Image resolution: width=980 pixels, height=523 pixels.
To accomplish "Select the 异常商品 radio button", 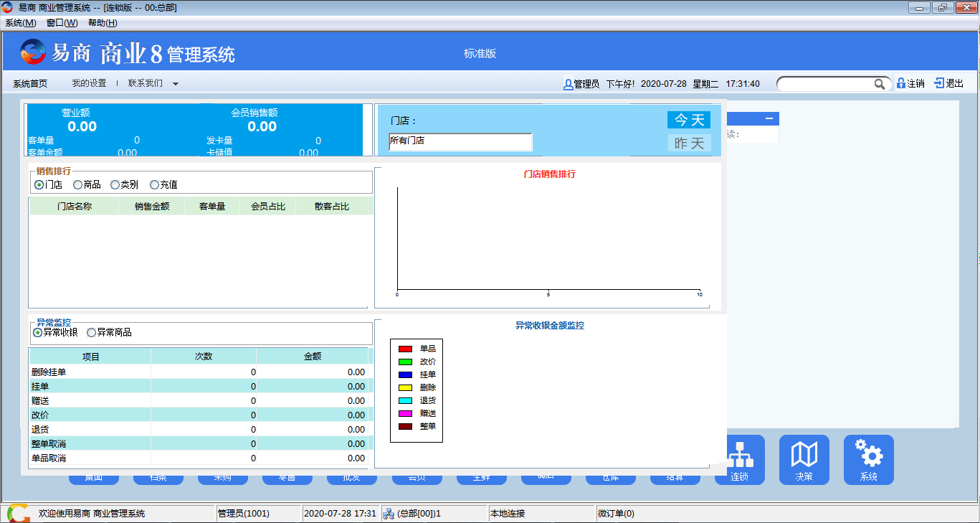I will click(x=91, y=332).
